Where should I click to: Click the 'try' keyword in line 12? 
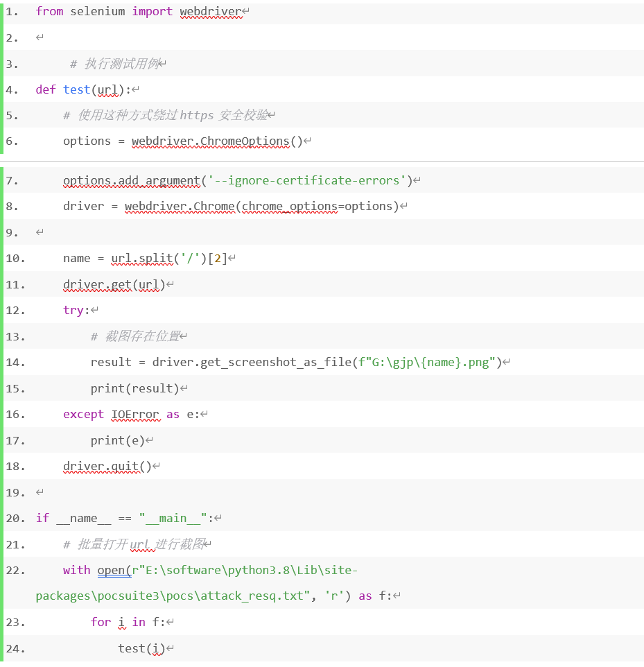tap(73, 311)
